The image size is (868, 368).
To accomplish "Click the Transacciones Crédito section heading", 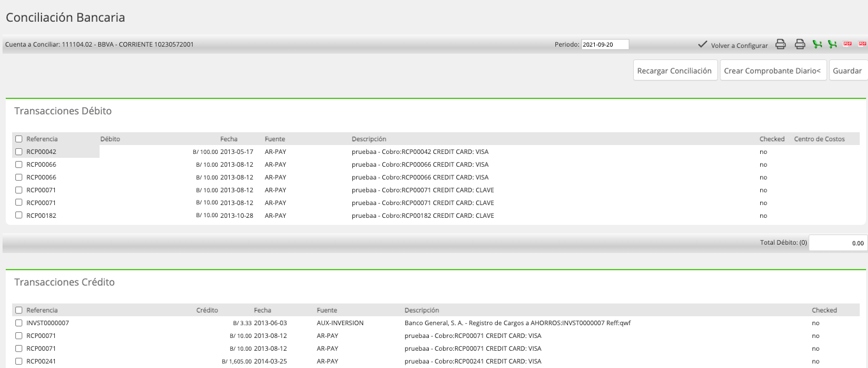I will click(x=64, y=282).
